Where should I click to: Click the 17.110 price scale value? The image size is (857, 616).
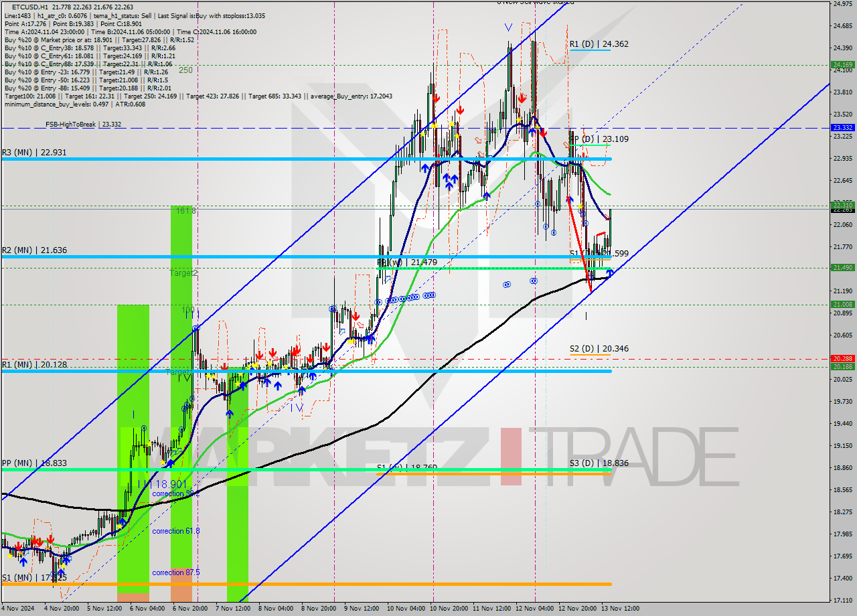[x=842, y=600]
